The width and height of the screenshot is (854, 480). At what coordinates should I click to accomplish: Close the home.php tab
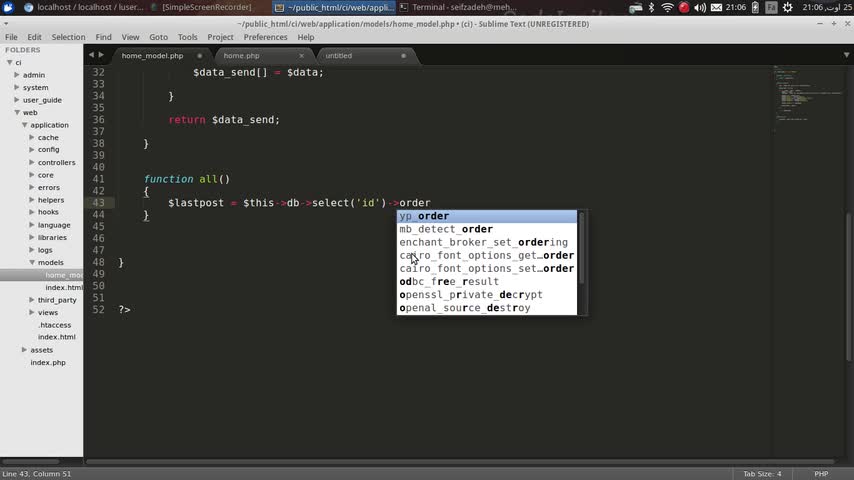pos(301,56)
